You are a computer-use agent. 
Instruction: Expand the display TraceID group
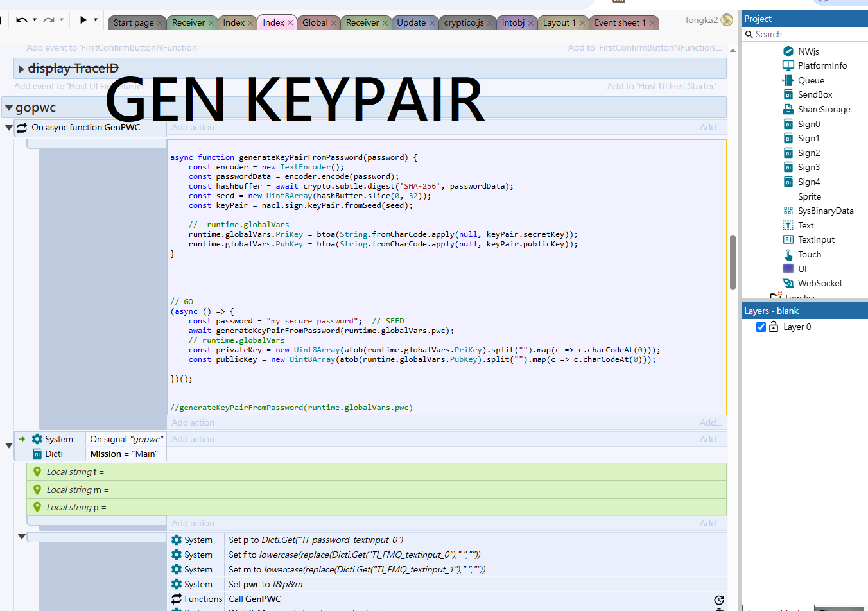21,69
